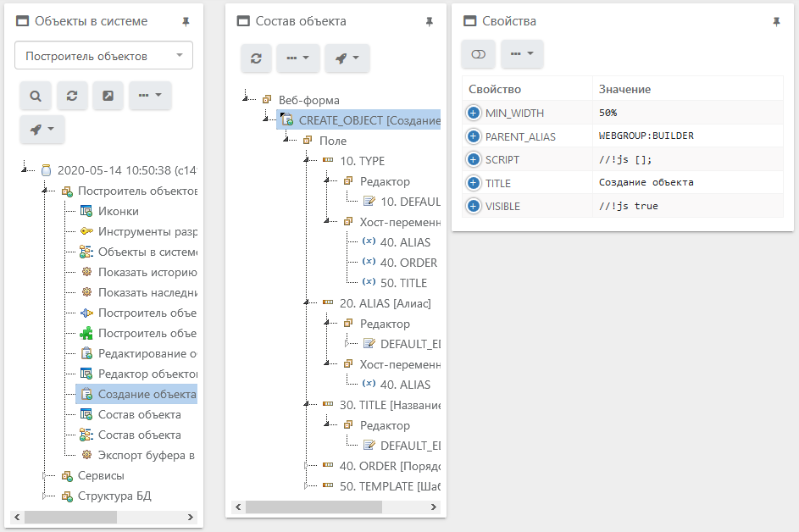The image size is (799, 532).
Task: Toggle the switch button in Свойства toolbar
Action: 478,54
